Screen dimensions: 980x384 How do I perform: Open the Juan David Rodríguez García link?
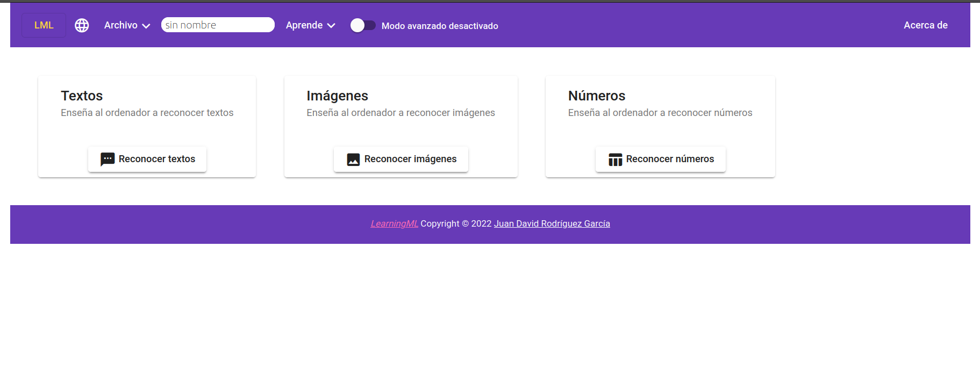[552, 223]
